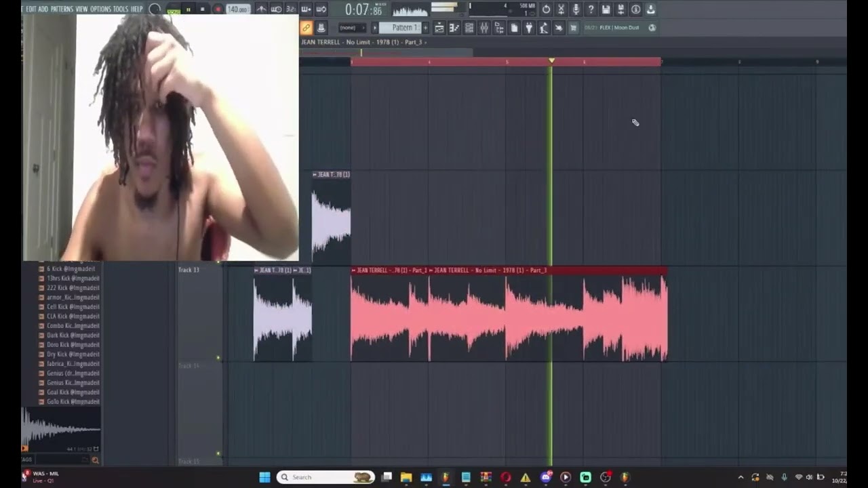Open the project info icon
Viewport: 868px width, 488px height.
635,9
